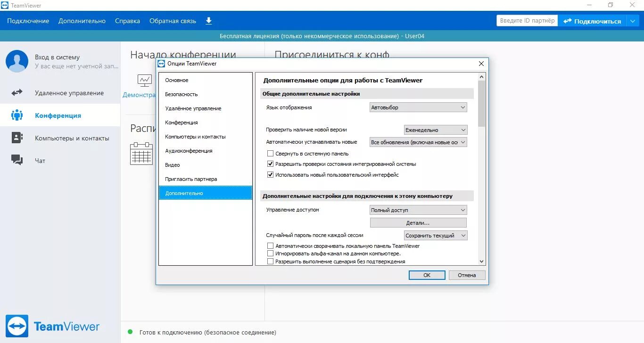Select Удалённое управление in options list
This screenshot has width=644, height=343.
(206, 108)
